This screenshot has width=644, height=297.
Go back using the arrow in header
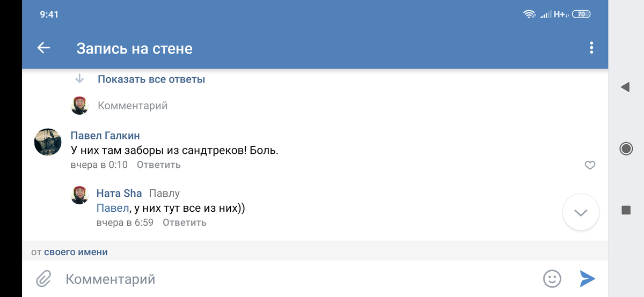tap(43, 48)
